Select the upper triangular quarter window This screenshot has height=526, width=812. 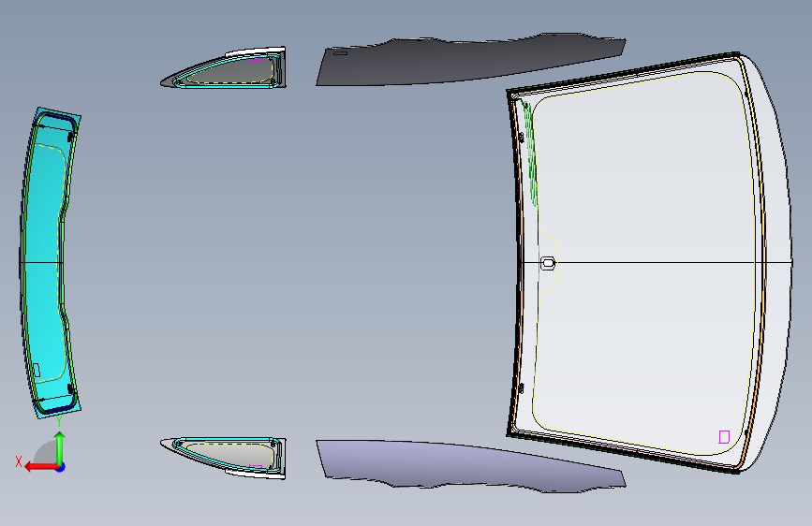pos(223,68)
